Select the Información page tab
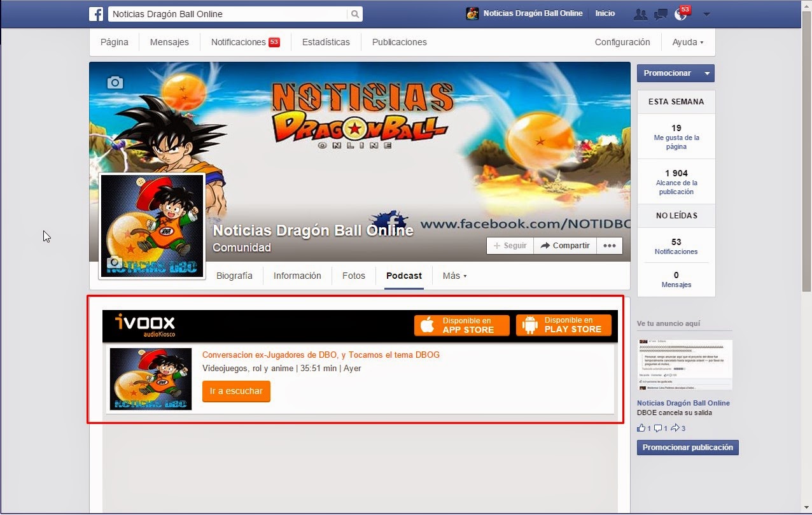 click(297, 276)
